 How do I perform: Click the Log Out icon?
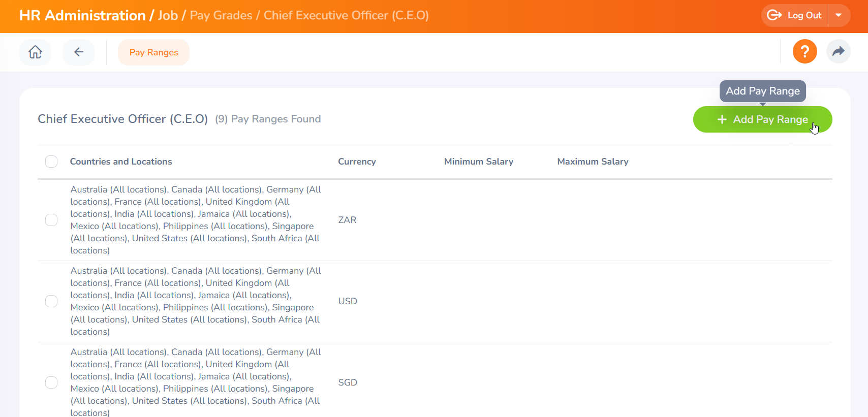click(774, 15)
